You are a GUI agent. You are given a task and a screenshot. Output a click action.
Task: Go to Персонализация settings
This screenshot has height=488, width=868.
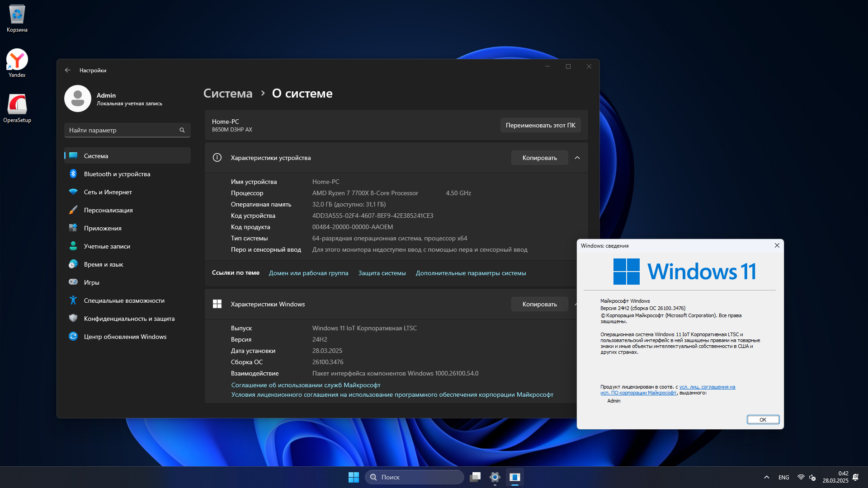108,210
